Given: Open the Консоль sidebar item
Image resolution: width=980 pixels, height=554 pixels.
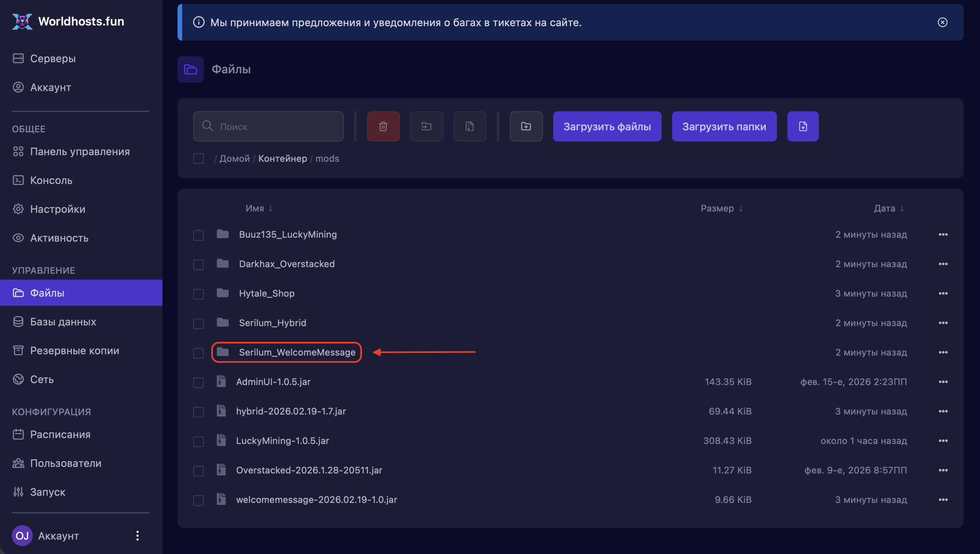Looking at the screenshot, I should 51,180.
